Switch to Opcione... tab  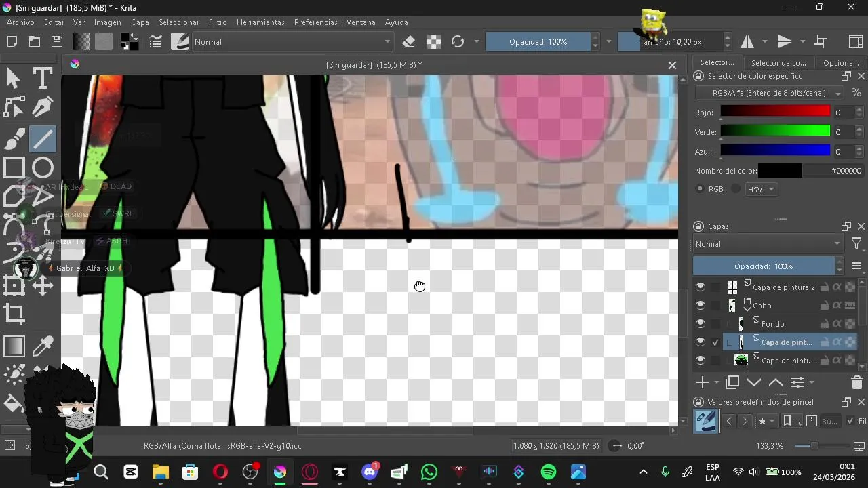coord(841,63)
